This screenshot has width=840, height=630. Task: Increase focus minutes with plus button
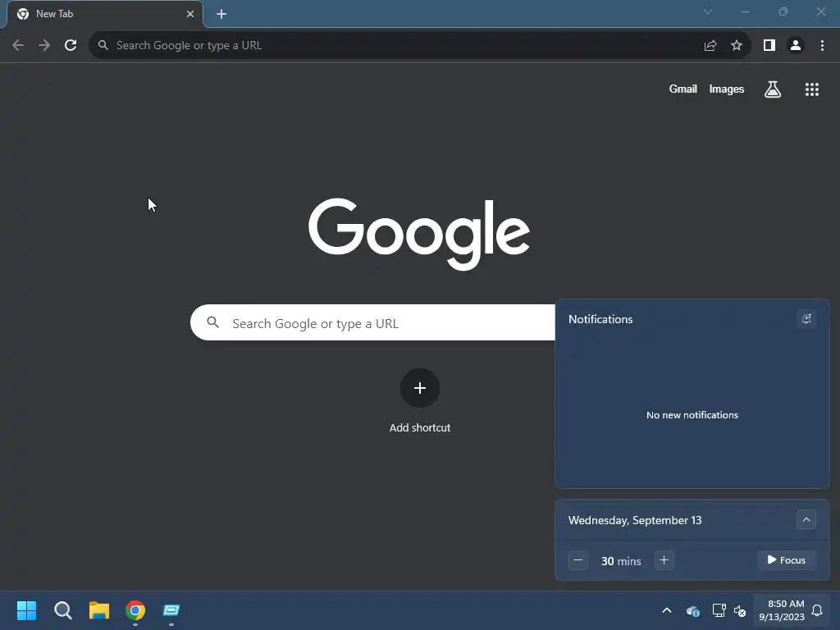664,560
